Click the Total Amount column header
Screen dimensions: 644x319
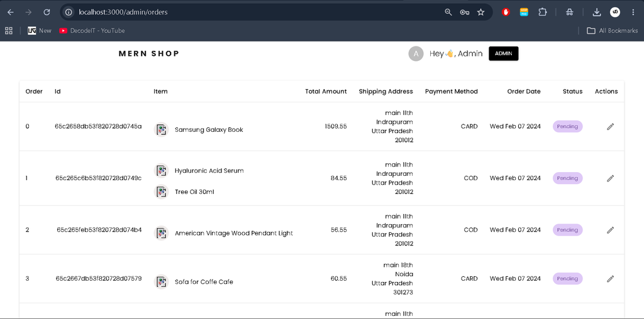[x=326, y=92]
